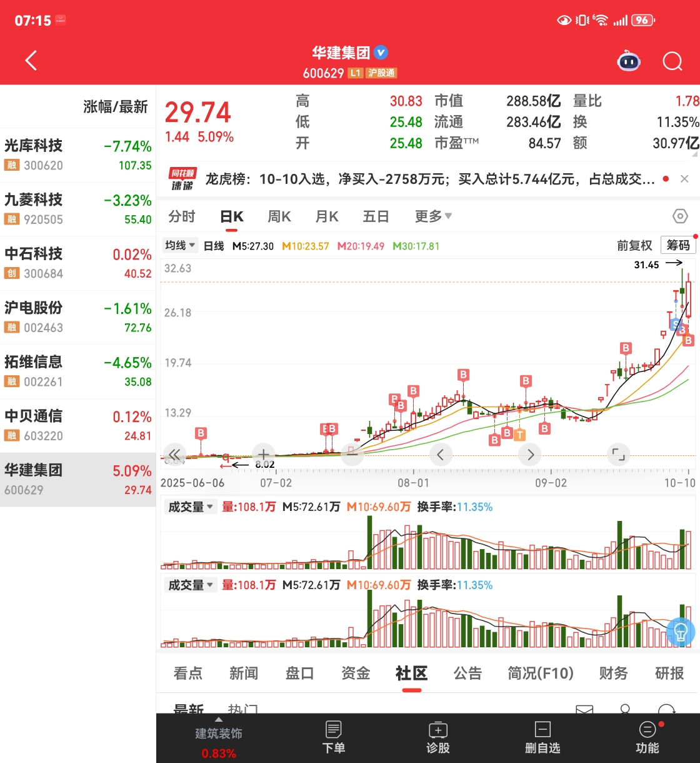The width and height of the screenshot is (700, 763).
Task: Tap the orange T marker on chart
Action: tap(519, 435)
